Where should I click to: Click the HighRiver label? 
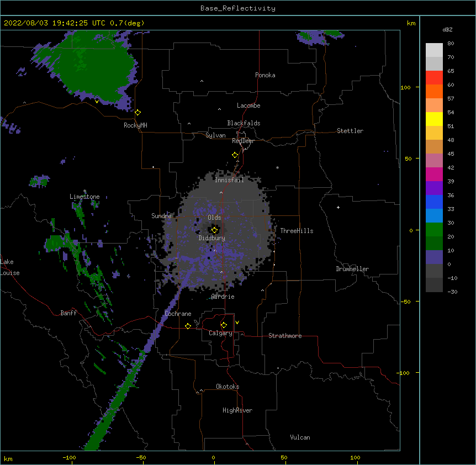coord(237,410)
